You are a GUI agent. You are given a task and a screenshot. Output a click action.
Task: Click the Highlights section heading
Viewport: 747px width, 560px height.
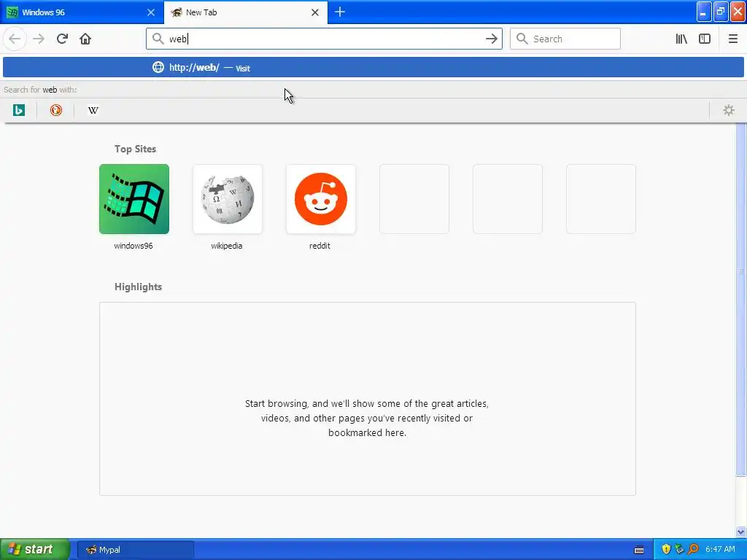tap(138, 287)
